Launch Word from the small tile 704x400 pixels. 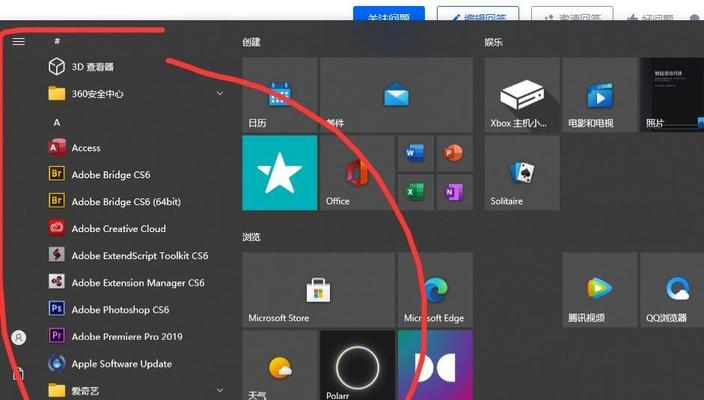tap(416, 153)
